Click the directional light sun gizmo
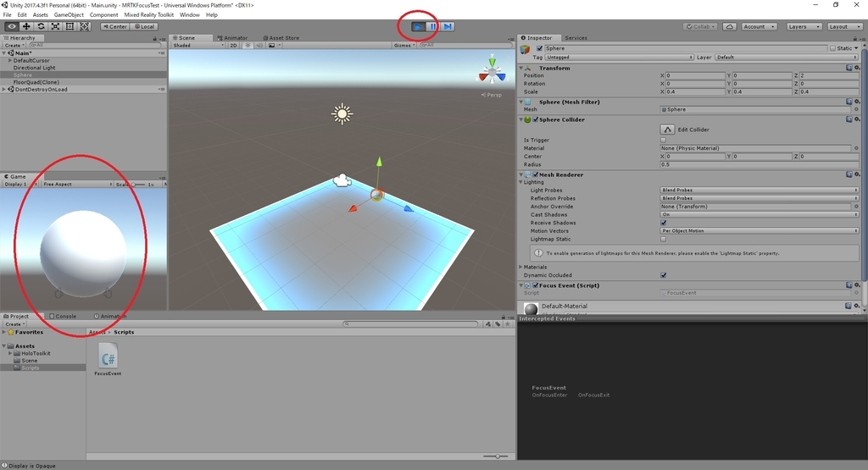Image resolution: width=868 pixels, height=470 pixels. (342, 114)
